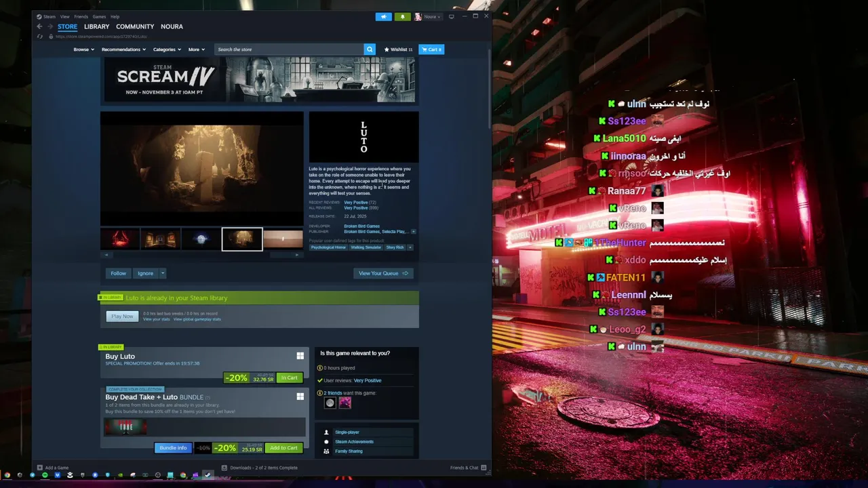This screenshot has width=868, height=488.
Task: Click View Your Queue button
Action: pyautogui.click(x=383, y=273)
